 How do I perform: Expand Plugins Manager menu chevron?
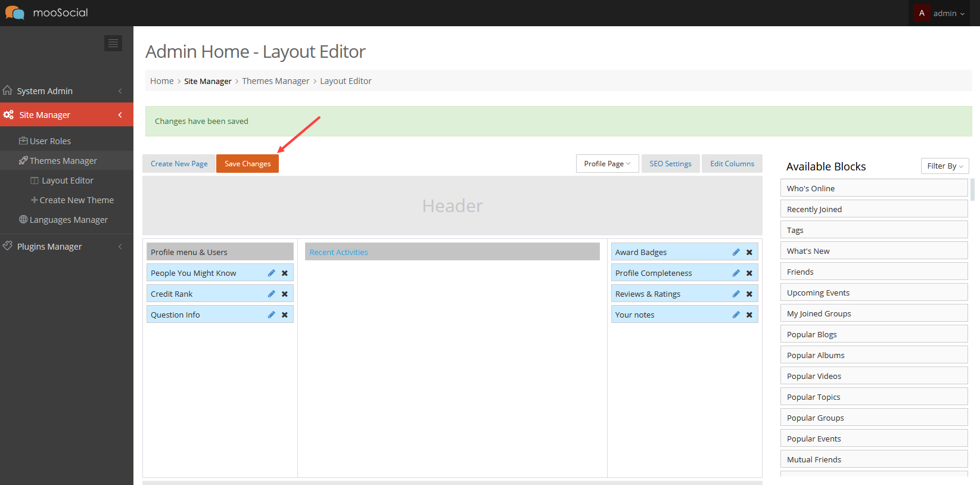coord(120,247)
